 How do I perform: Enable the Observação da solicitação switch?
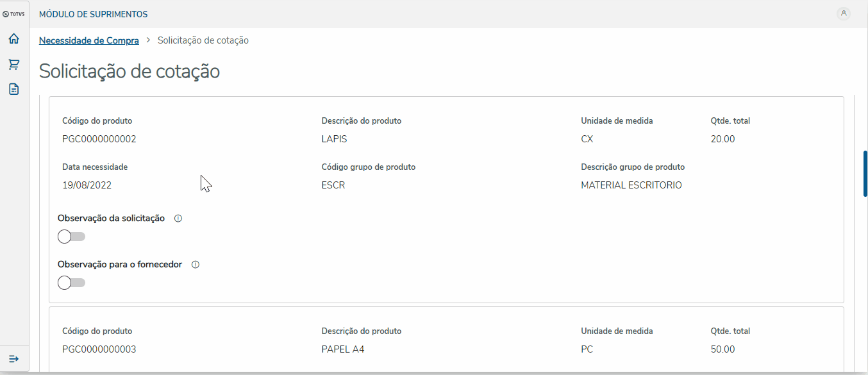tap(71, 237)
